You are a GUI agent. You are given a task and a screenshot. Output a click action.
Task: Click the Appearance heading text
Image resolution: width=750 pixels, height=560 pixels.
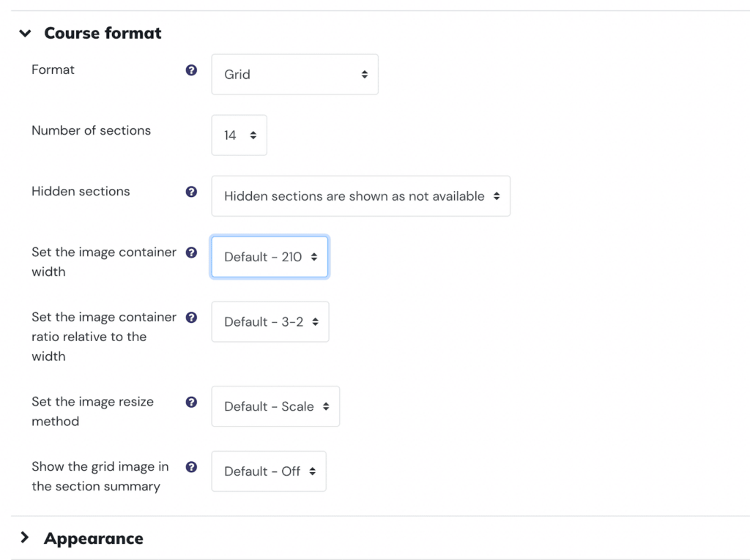pos(93,539)
